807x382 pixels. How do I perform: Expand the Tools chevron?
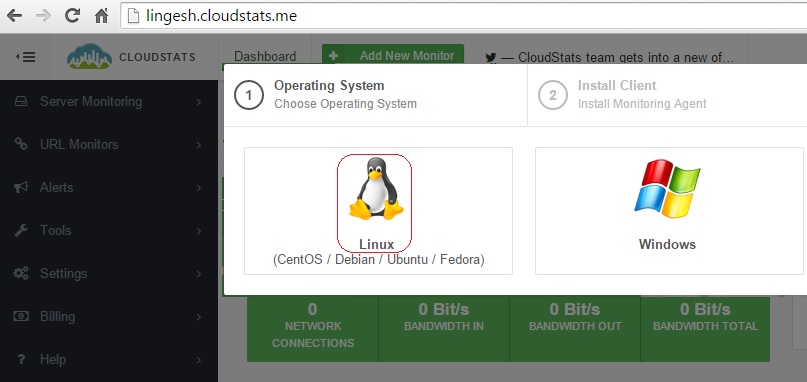click(x=199, y=231)
